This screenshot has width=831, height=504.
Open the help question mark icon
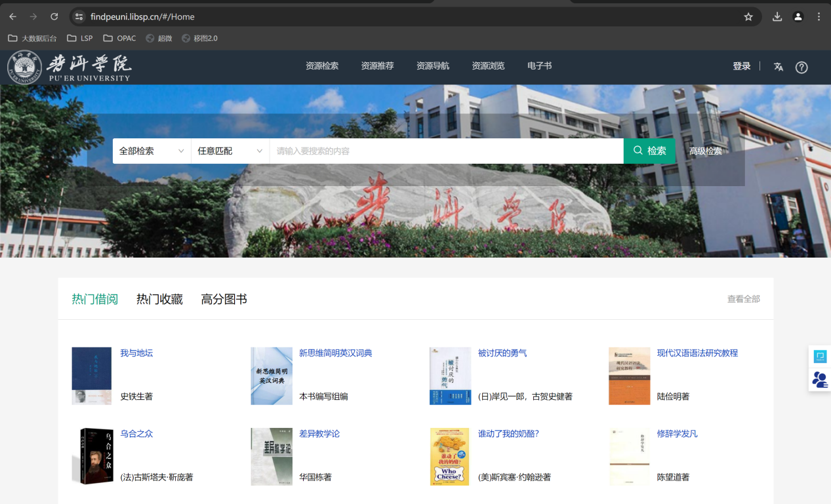[801, 67]
